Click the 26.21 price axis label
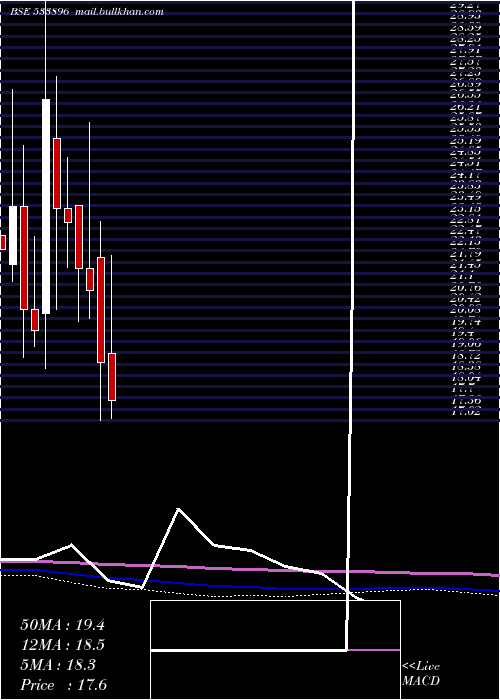 (x=466, y=108)
